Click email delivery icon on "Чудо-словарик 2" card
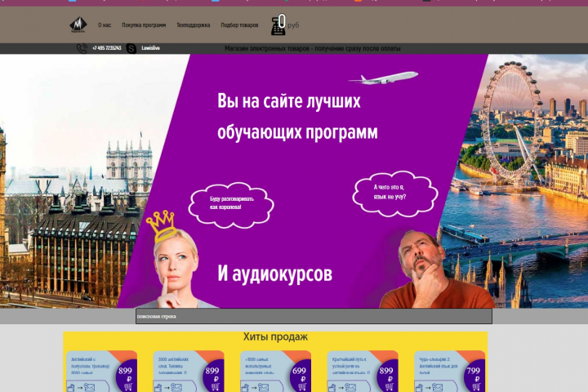 click(x=437, y=387)
